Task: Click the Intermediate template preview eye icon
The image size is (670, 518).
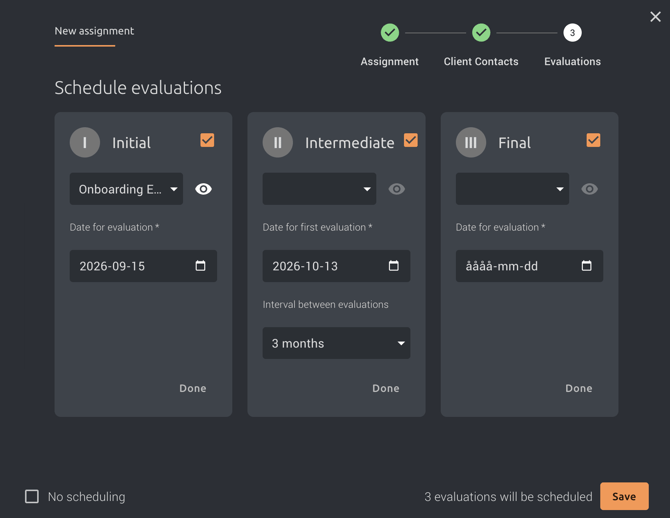Action: point(397,189)
